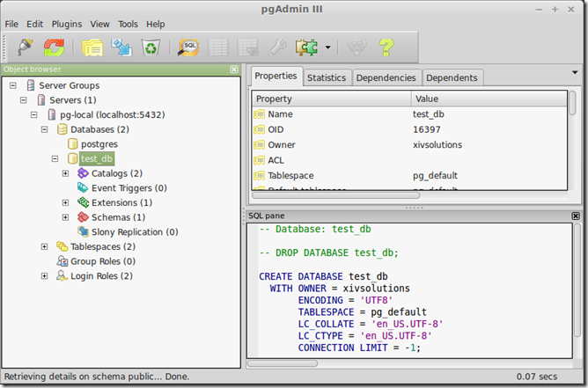Collapse the Server Groups node
Image resolution: width=588 pixels, height=388 pixels.
tap(13, 85)
